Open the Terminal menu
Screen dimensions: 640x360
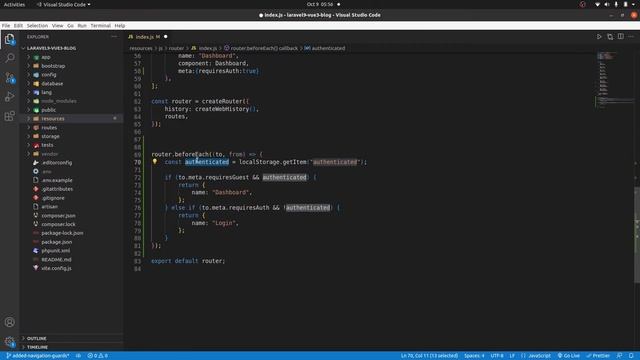(x=100, y=26)
